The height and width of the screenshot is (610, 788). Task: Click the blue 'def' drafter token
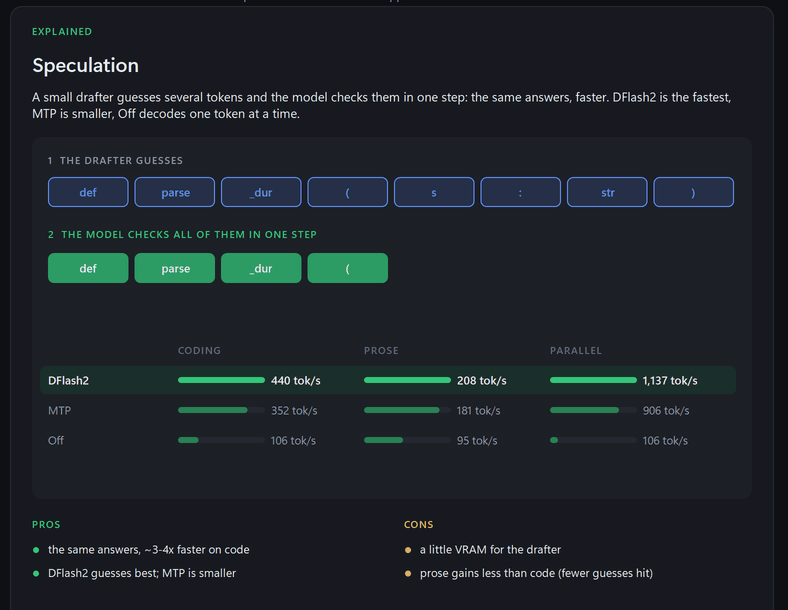(88, 192)
